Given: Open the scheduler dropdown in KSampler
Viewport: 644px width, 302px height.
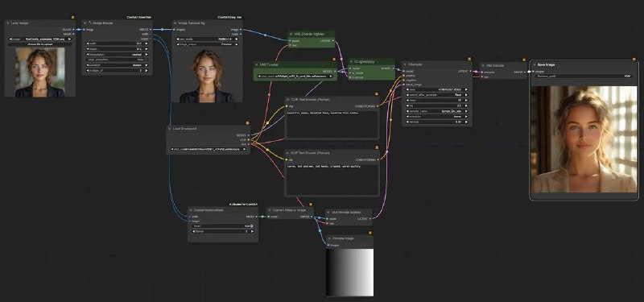Looking at the screenshot, I should [437, 116].
